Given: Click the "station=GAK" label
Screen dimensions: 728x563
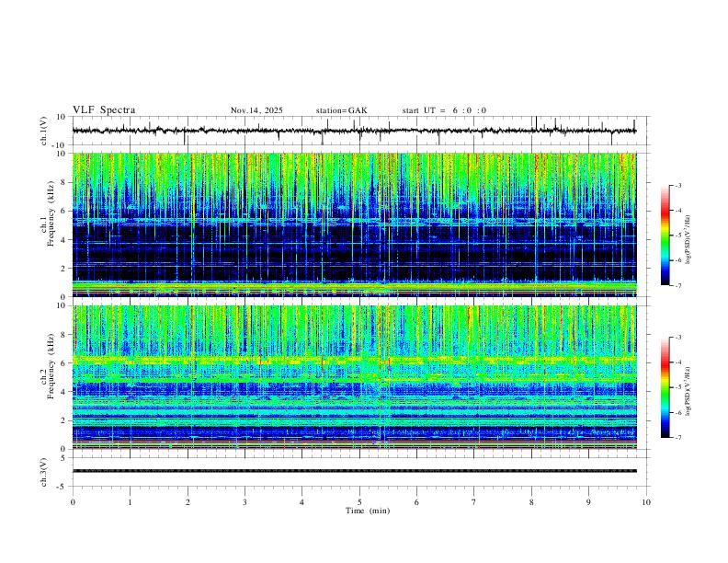Looking at the screenshot, I should [x=341, y=110].
